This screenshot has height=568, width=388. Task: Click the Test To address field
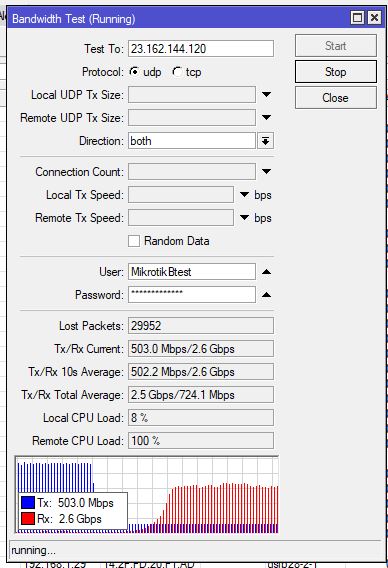[201, 49]
